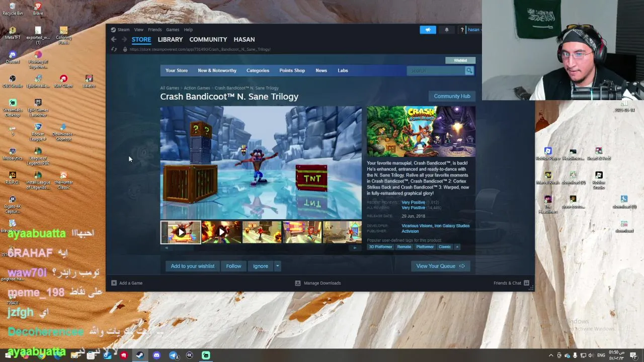The image size is (644, 362).
Task: Open Steam announcements megaphone button
Action: 428,30
